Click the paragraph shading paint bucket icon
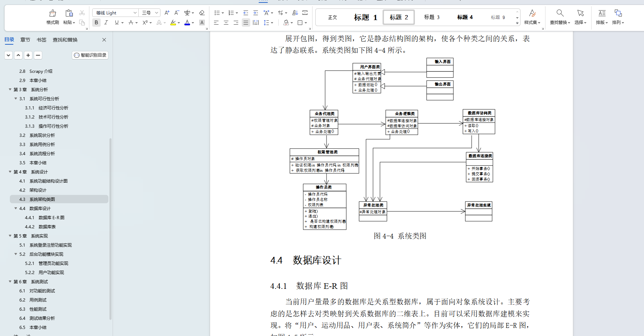The width and height of the screenshot is (644, 336). click(286, 23)
